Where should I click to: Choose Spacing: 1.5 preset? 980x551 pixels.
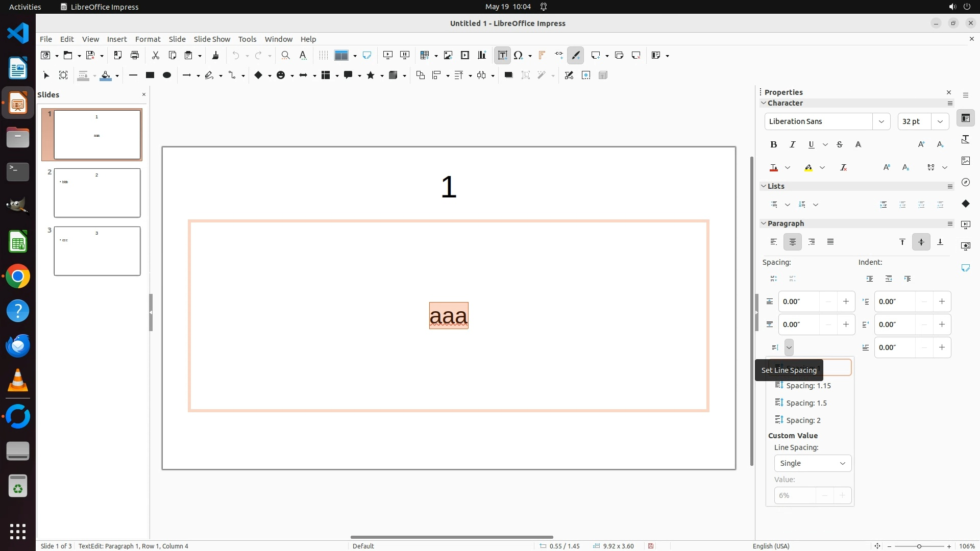point(806,403)
